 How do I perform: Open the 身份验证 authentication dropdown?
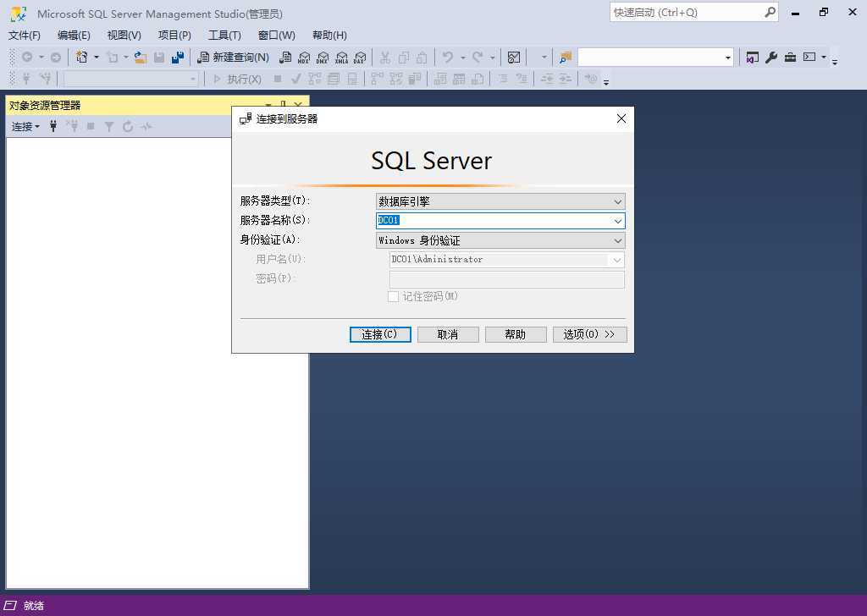click(500, 240)
